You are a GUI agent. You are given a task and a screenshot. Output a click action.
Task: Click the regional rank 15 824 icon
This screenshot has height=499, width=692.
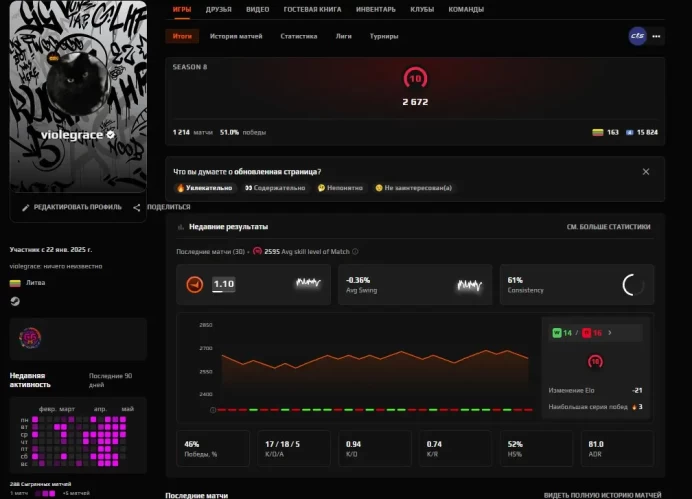click(x=630, y=132)
